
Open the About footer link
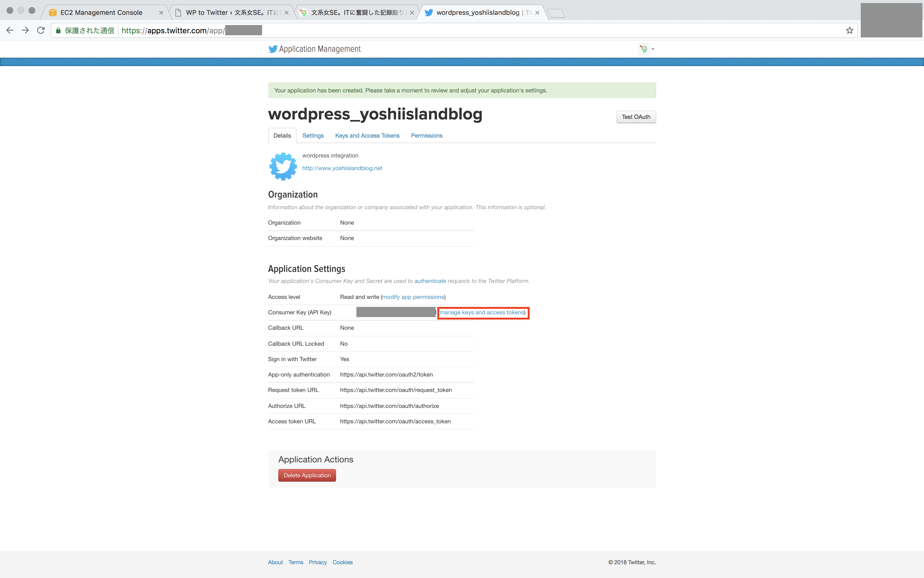(275, 562)
